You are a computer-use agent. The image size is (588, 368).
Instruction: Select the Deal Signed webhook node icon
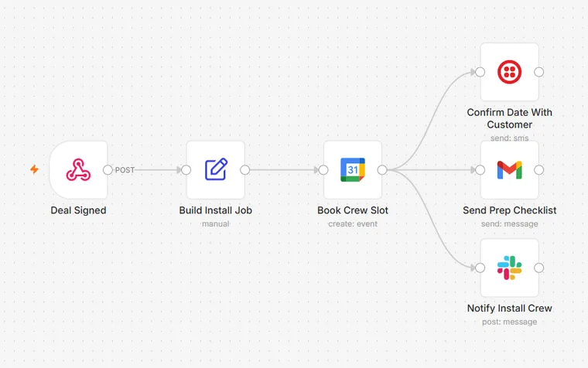[x=78, y=170]
